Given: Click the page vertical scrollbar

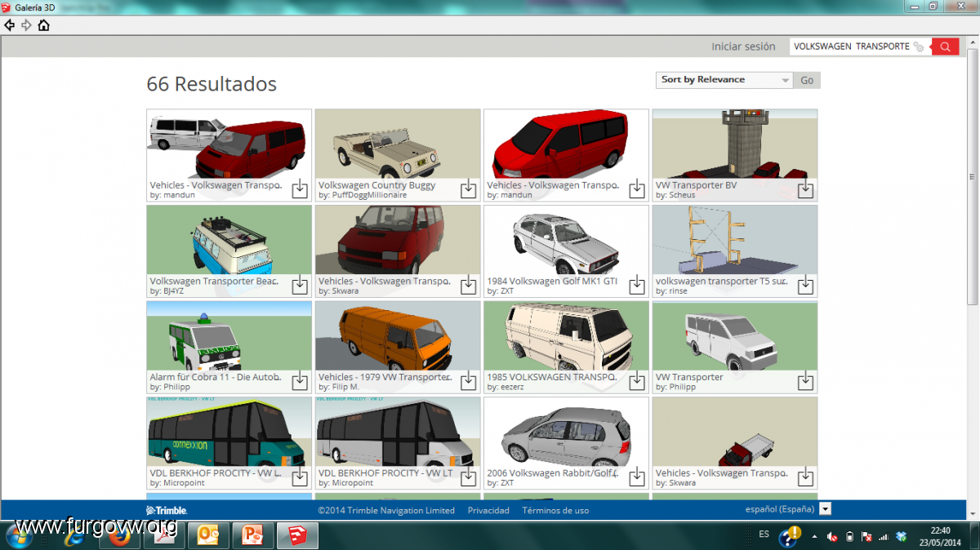Looking at the screenshot, I should (x=973, y=175).
